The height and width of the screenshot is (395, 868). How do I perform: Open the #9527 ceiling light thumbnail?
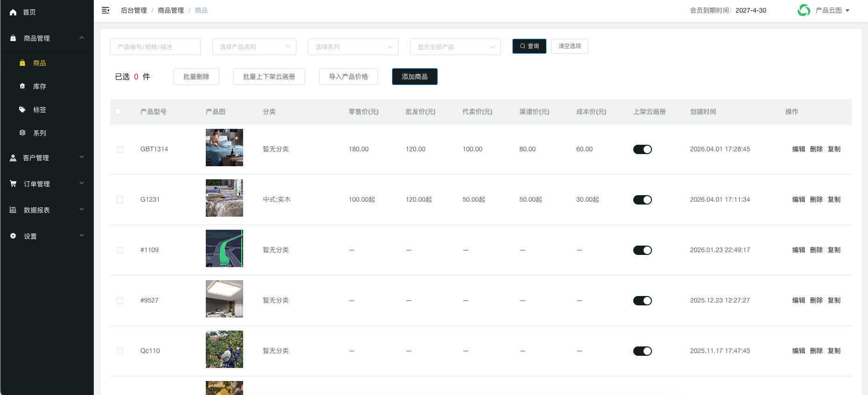[x=224, y=299]
